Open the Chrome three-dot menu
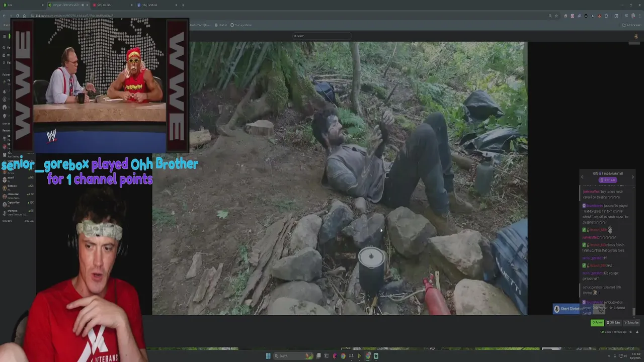This screenshot has width=644, height=362. tap(640, 16)
